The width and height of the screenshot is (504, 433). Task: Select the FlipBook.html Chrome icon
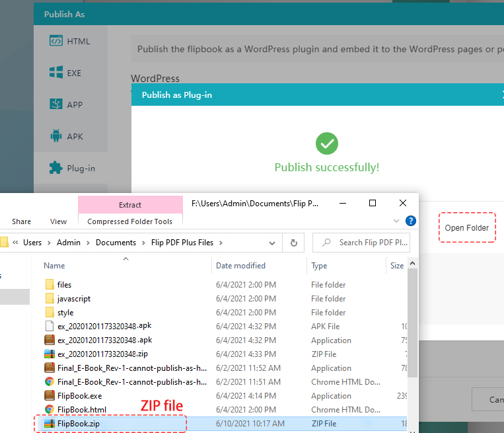[50, 409]
